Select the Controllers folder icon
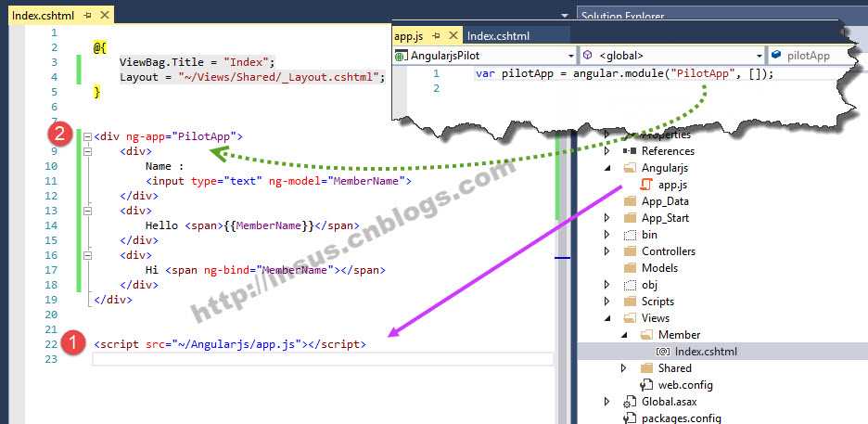868x424 pixels. 630,251
